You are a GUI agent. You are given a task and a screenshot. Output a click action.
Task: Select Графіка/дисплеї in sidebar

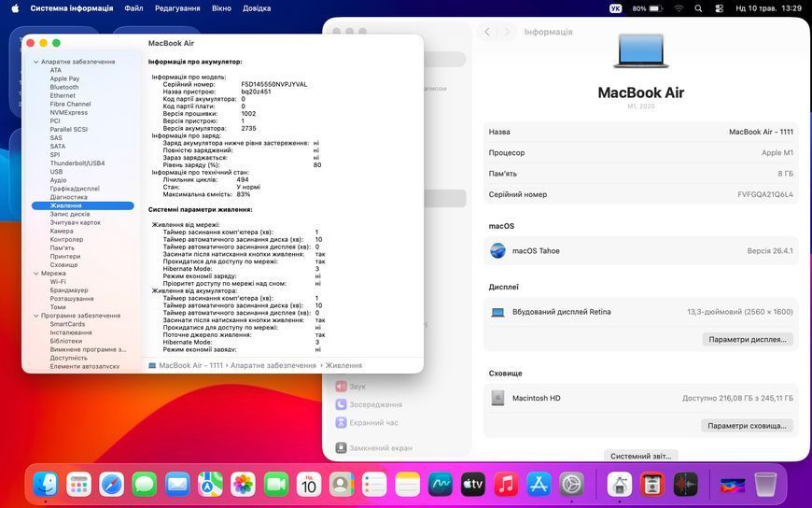75,189
